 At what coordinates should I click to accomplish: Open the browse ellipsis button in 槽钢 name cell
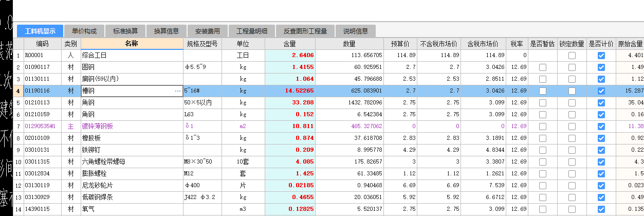point(178,91)
